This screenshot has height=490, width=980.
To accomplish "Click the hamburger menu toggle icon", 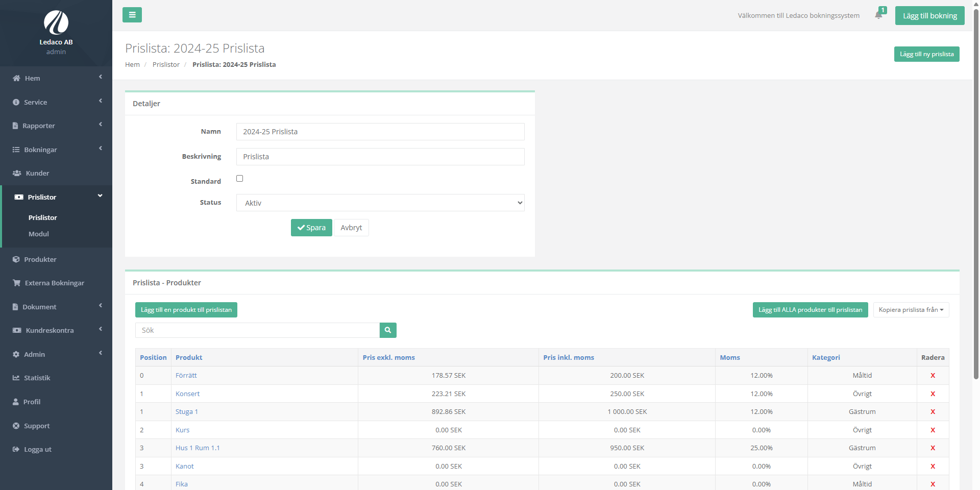I will click(132, 15).
